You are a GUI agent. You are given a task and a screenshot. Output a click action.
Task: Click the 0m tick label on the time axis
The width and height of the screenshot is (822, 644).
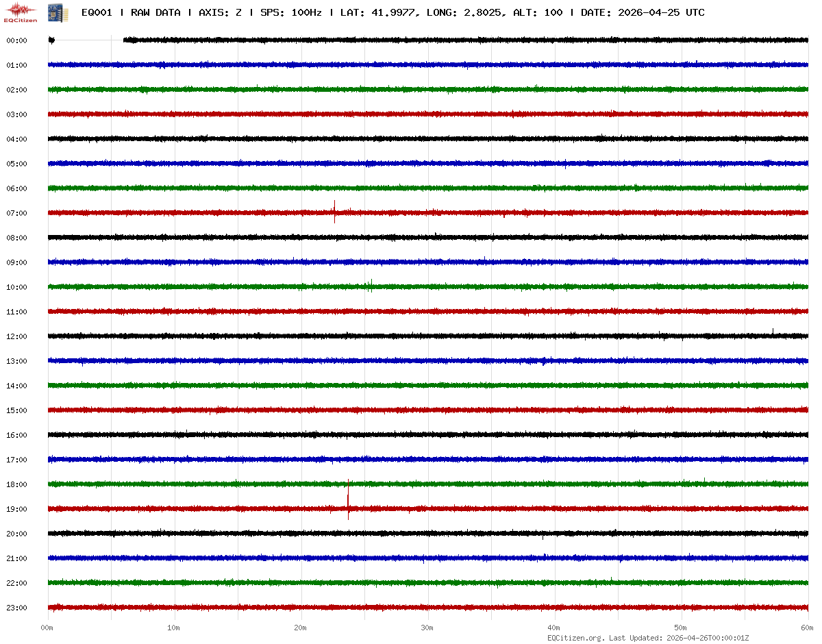[47, 628]
